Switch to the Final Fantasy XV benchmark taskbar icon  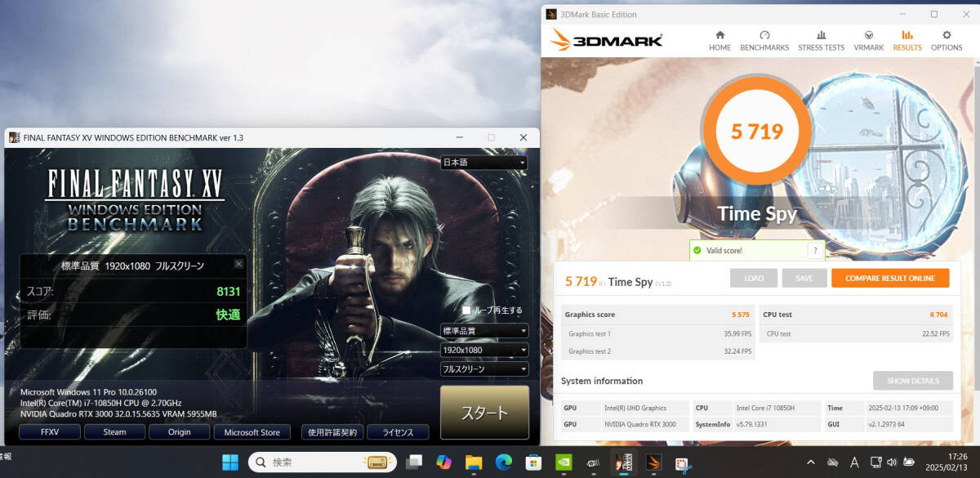(x=623, y=462)
